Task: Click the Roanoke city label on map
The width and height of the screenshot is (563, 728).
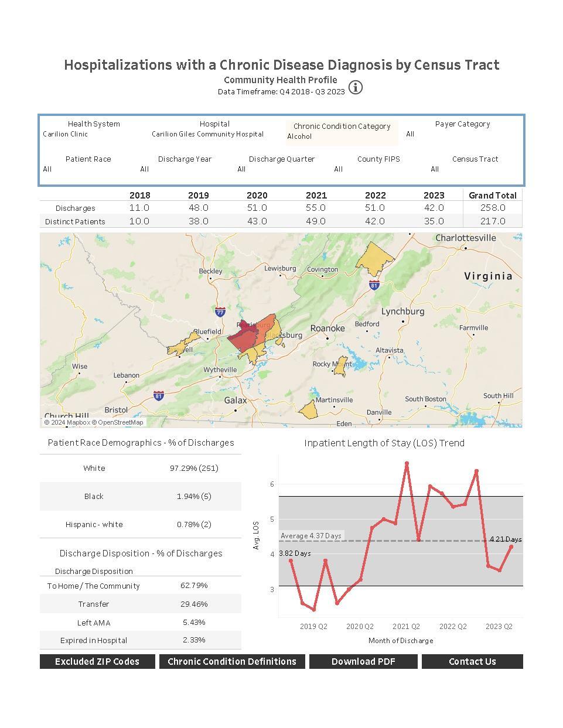Action: [327, 329]
